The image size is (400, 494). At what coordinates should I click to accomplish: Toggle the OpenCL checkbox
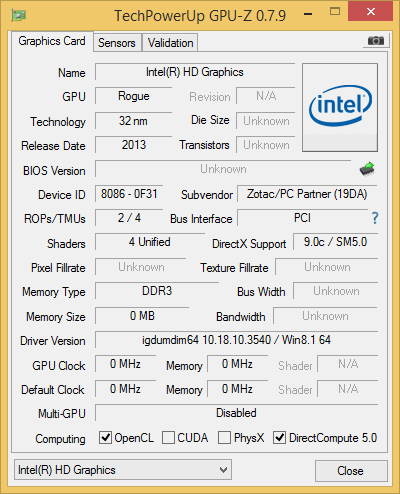[x=105, y=438]
